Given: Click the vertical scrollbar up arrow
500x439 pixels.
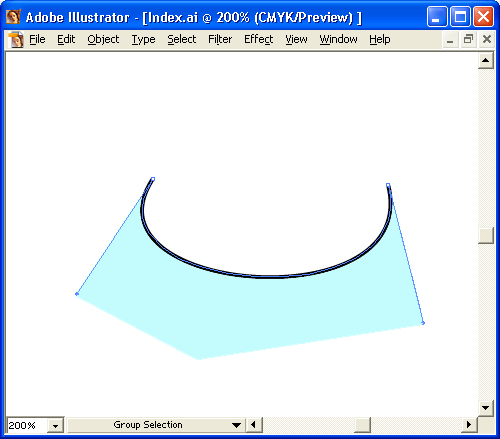Looking at the screenshot, I should click(x=486, y=60).
